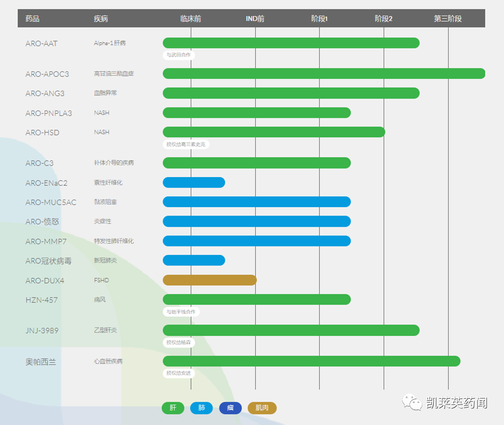
Task: Open the ARO-AAT drug name
Action: tap(41, 43)
